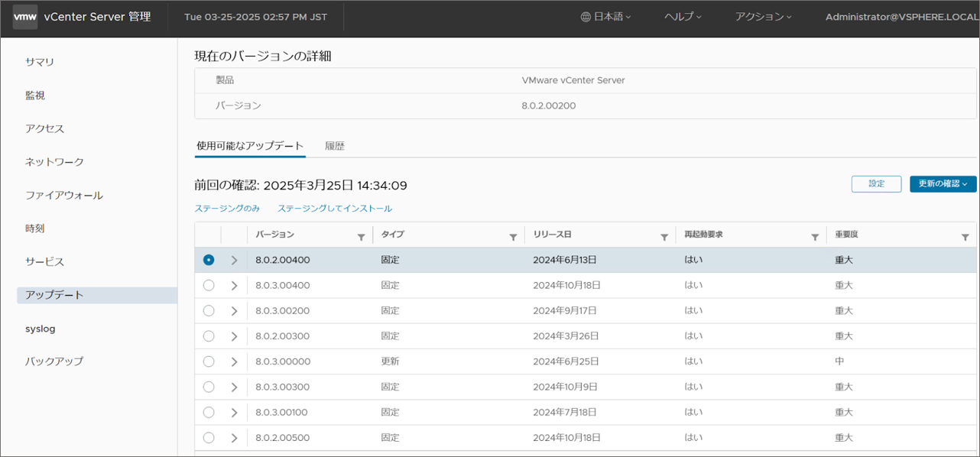Select radio button for version 8.0.3.00100
Image resolution: width=980 pixels, height=457 pixels.
(x=209, y=412)
